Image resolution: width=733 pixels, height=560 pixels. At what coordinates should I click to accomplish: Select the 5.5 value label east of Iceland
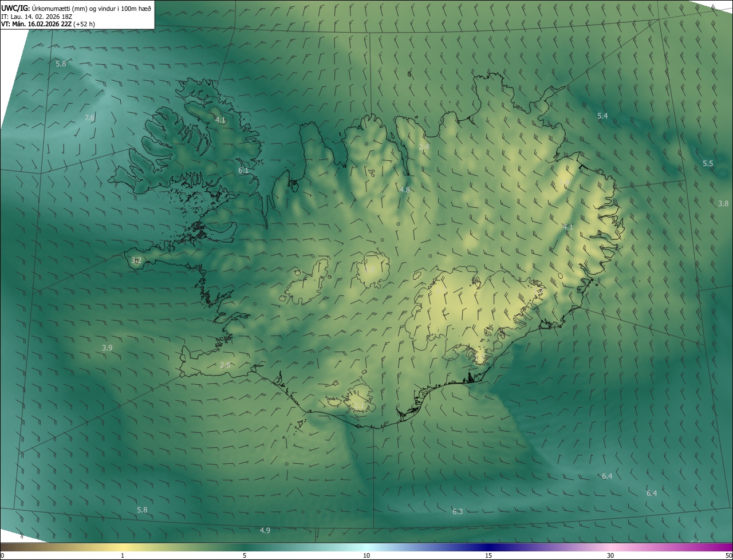(x=708, y=164)
